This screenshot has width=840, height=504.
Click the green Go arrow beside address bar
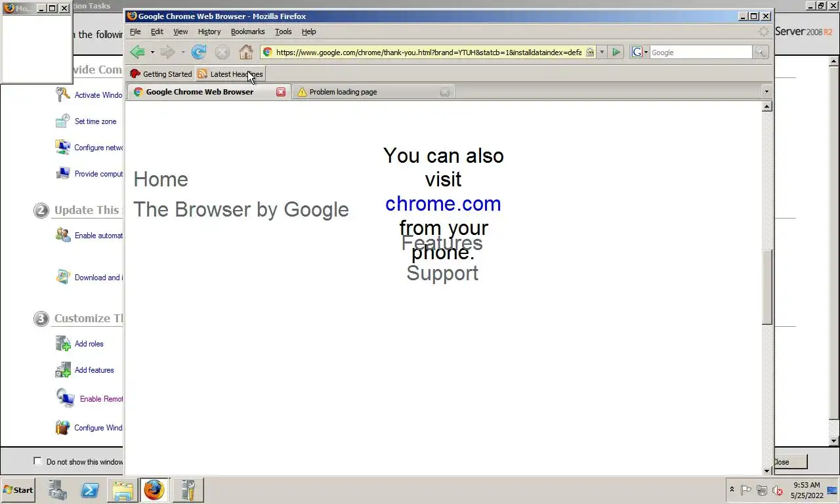(x=616, y=52)
